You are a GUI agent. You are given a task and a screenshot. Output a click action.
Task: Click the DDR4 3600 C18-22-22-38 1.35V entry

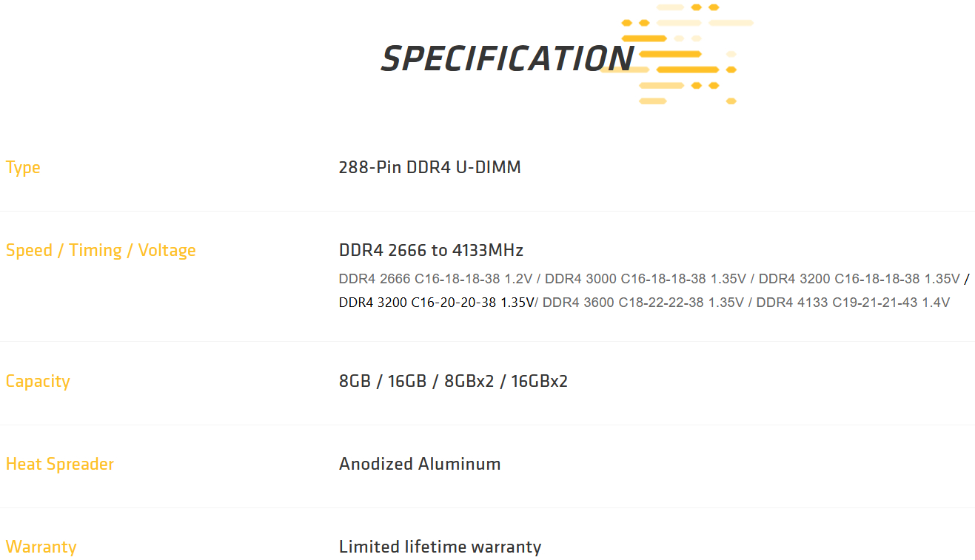click(643, 303)
